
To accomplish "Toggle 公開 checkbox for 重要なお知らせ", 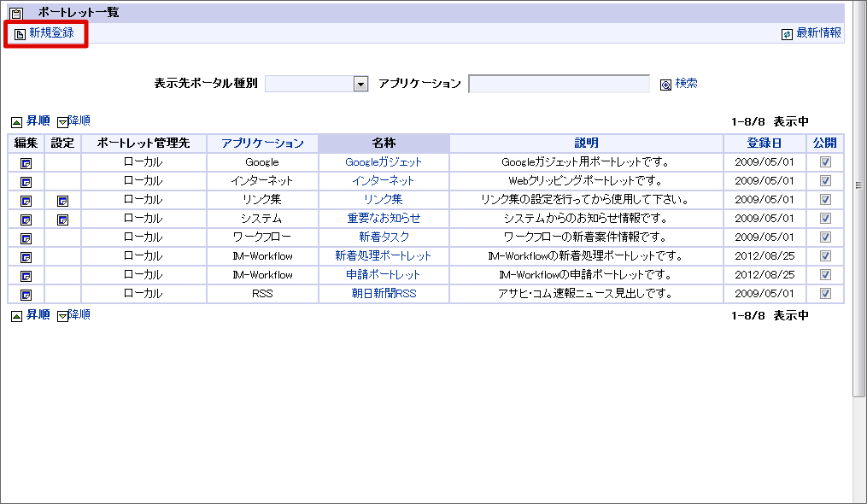I will [825, 219].
